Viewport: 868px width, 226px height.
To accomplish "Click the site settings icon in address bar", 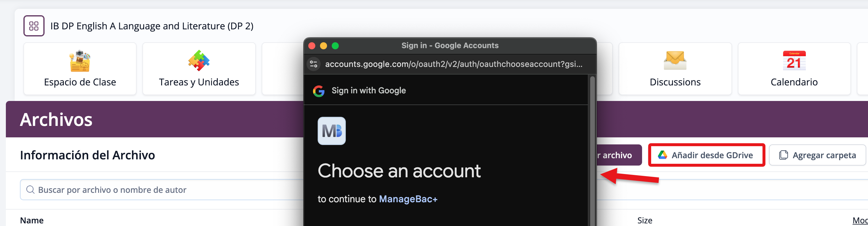I will tap(314, 64).
